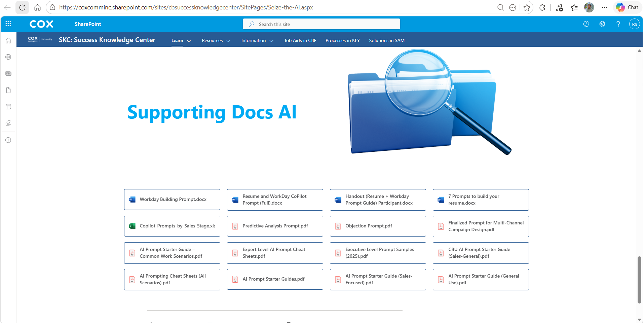Open 7 Prompts to build your resume.docx
Viewport: 644px width, 323px height.
[481, 200]
